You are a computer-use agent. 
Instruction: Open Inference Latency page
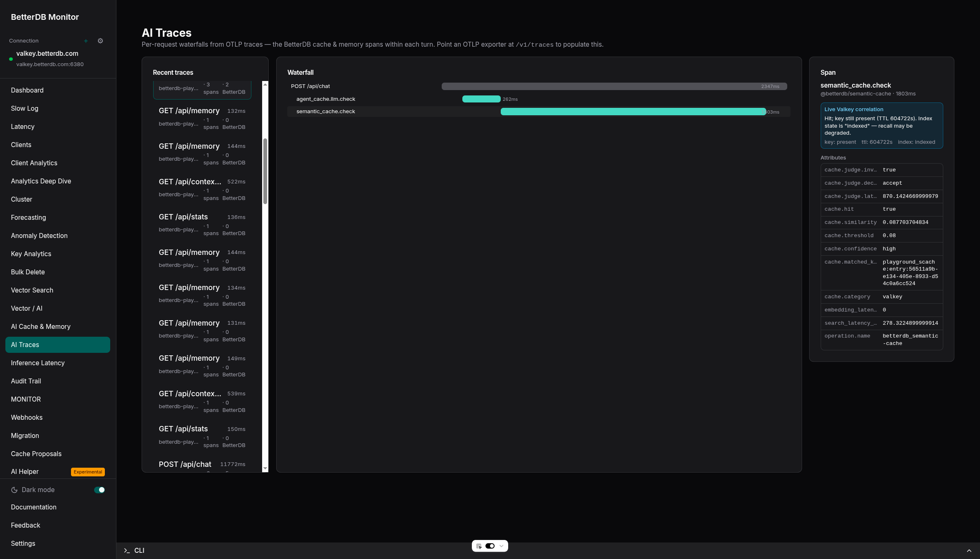[x=58, y=363]
